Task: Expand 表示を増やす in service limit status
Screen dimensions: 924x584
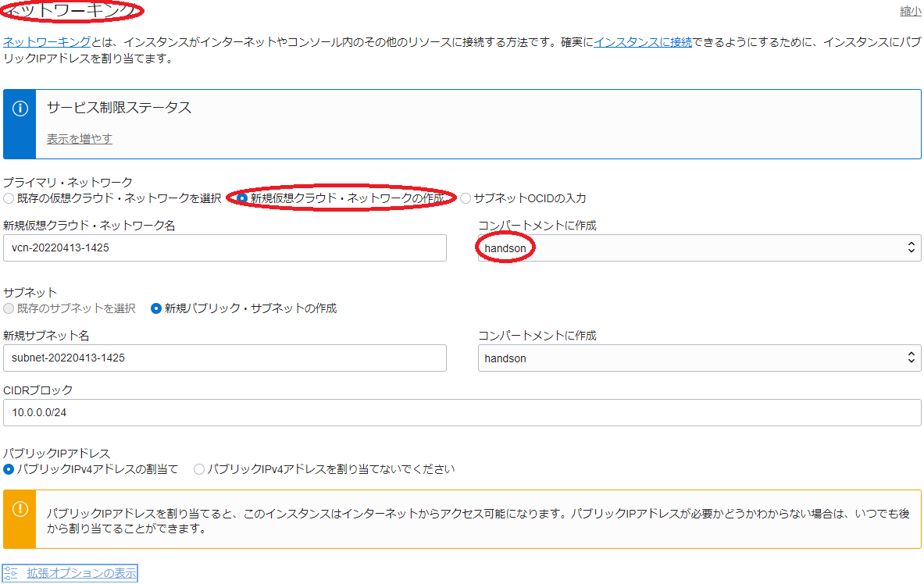Action: tap(79, 139)
